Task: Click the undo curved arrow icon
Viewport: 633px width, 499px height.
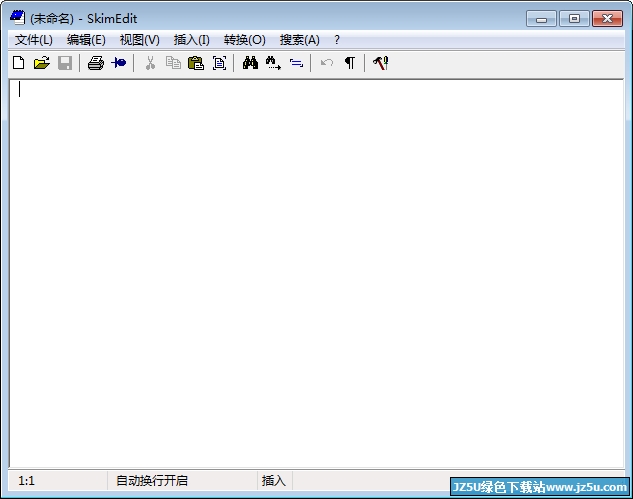Action: click(327, 63)
